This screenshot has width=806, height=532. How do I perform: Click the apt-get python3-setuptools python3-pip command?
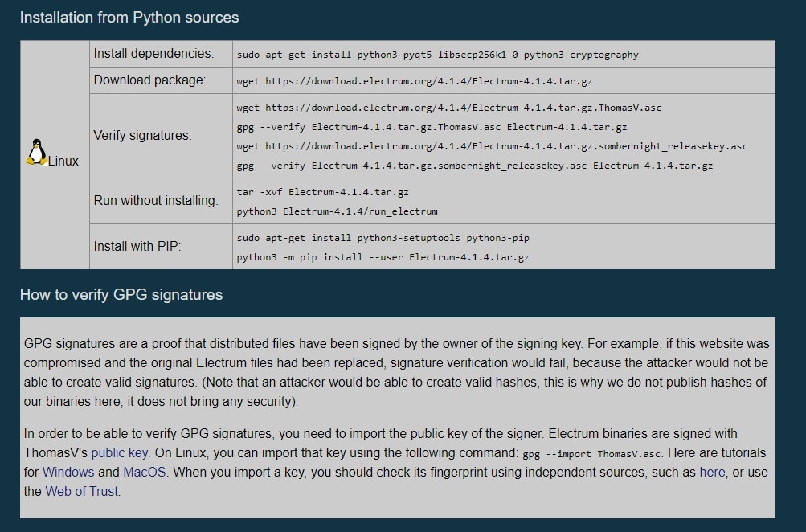(x=383, y=238)
